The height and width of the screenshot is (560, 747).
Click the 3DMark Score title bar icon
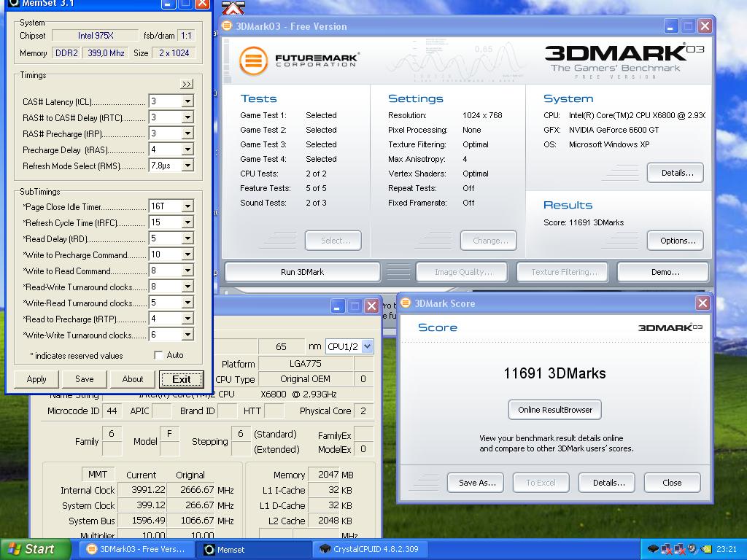coord(406,303)
